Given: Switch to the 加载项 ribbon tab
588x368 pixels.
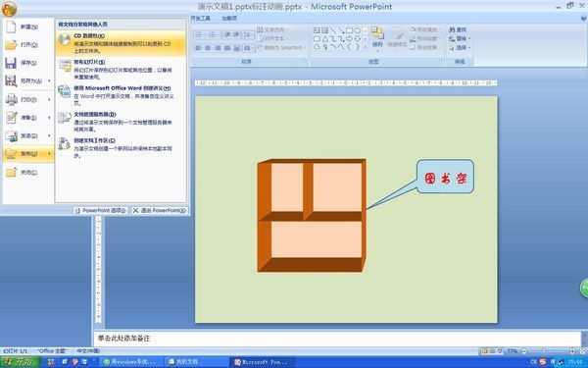Looking at the screenshot, I should point(229,19).
